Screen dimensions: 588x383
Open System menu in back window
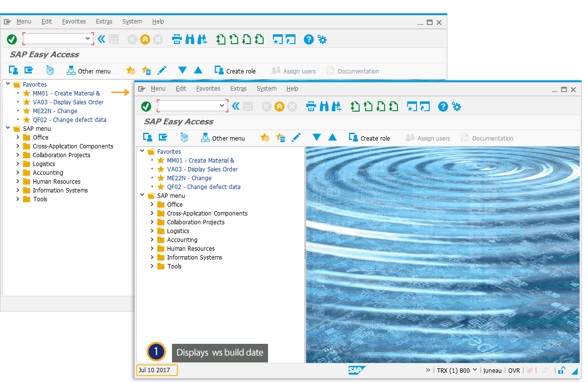(132, 22)
